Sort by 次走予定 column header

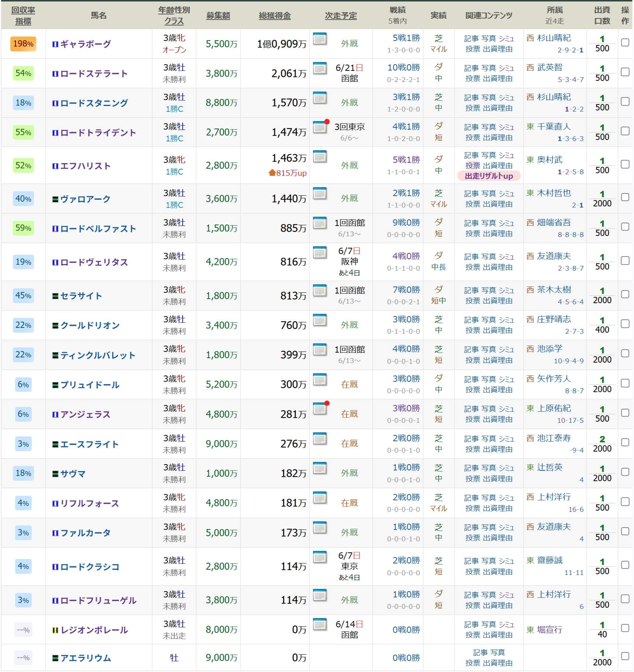point(341,16)
